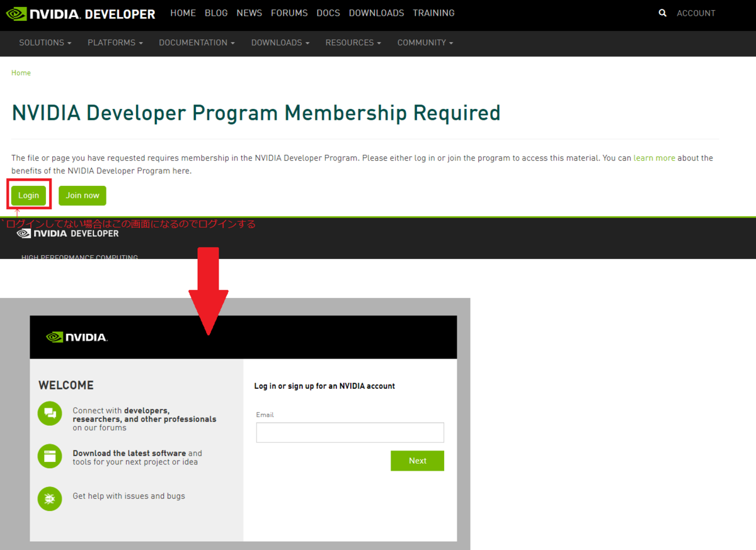Click the Join now button

[83, 195]
